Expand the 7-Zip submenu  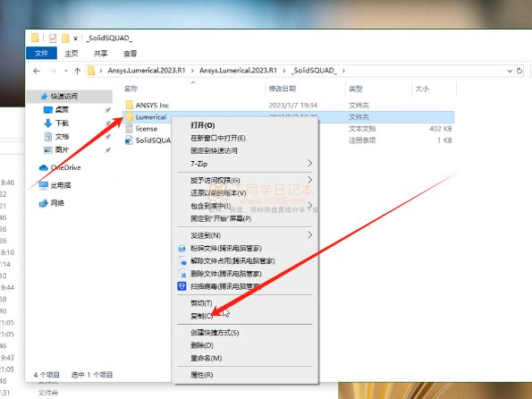point(245,164)
